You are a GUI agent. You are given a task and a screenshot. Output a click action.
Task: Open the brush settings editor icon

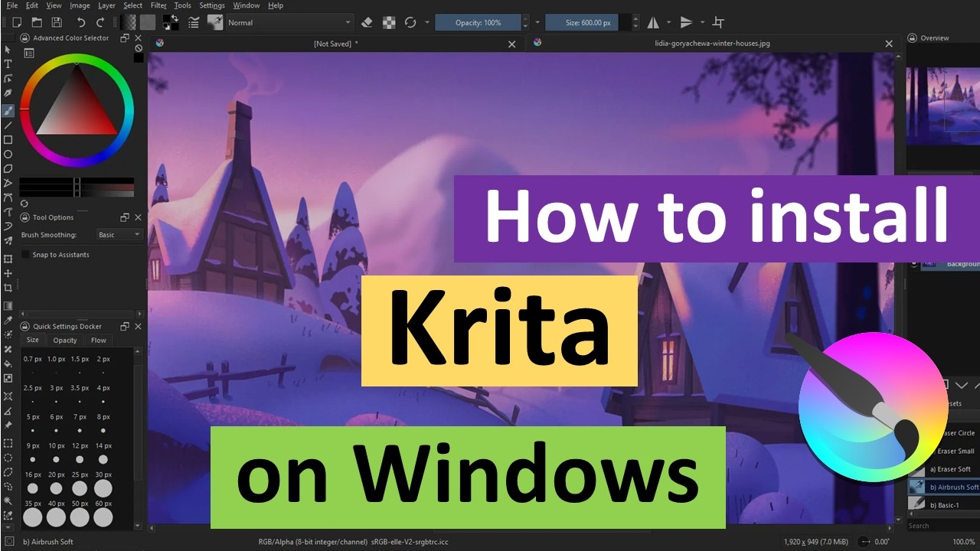pyautogui.click(x=194, y=22)
